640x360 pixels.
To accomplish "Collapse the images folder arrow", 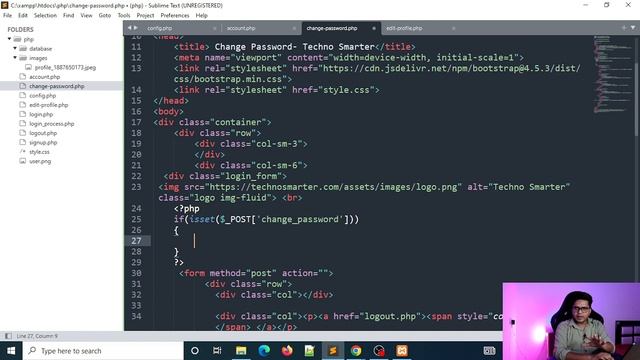I will (15, 58).
